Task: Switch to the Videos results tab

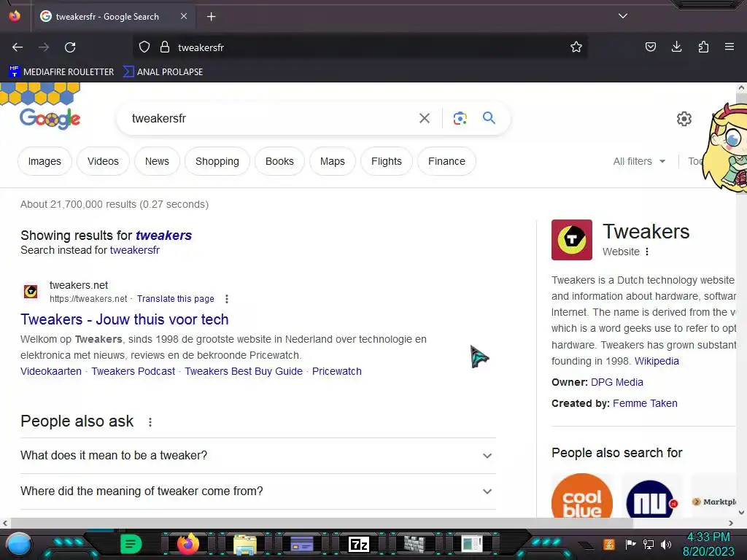Action: [x=103, y=161]
